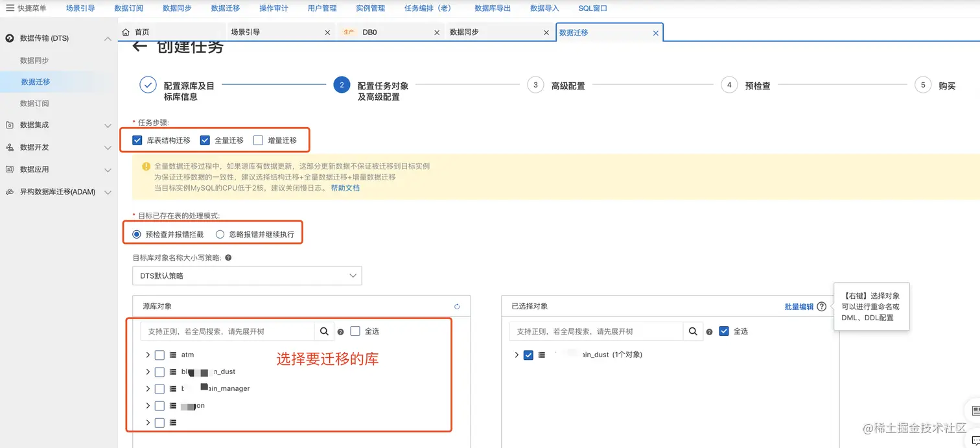Click the search icon in 已选择对象 panel
This screenshot has width=980, height=448.
[693, 331]
